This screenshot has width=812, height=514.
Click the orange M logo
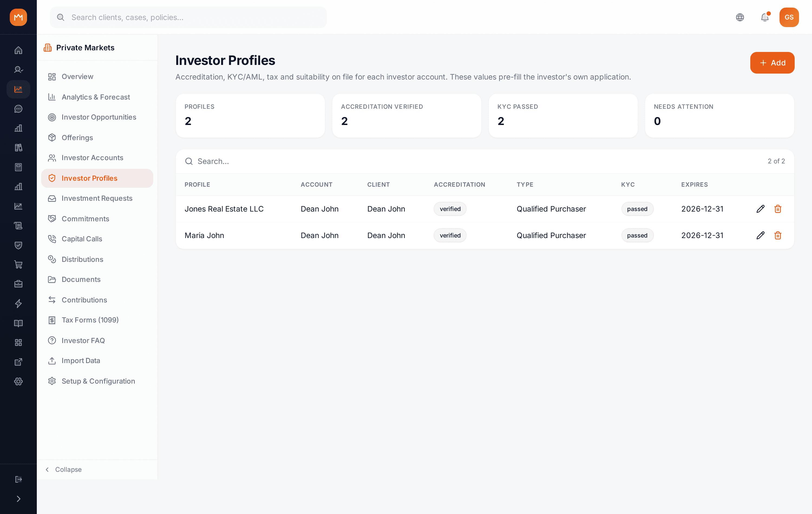(18, 17)
